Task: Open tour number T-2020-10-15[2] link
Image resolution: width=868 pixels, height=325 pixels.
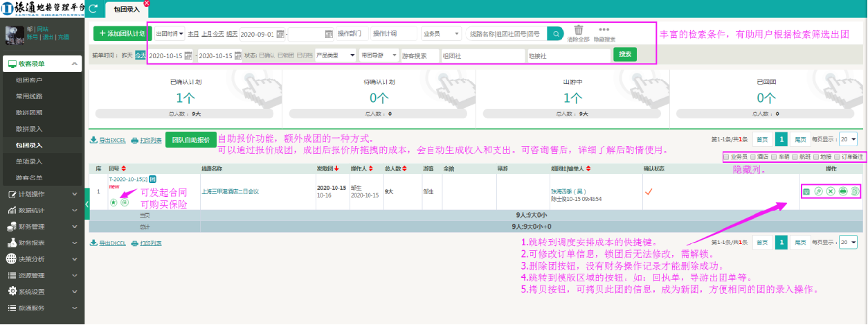Action: pos(128,179)
